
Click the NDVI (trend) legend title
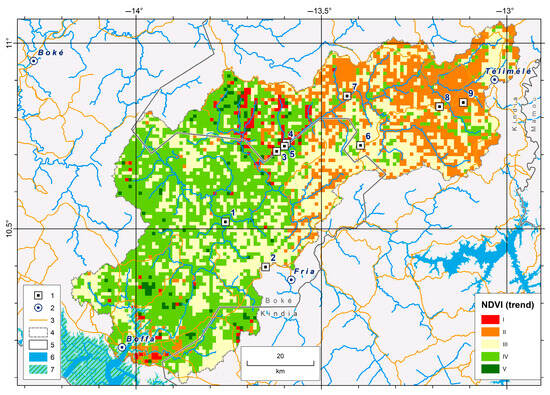(x=507, y=305)
